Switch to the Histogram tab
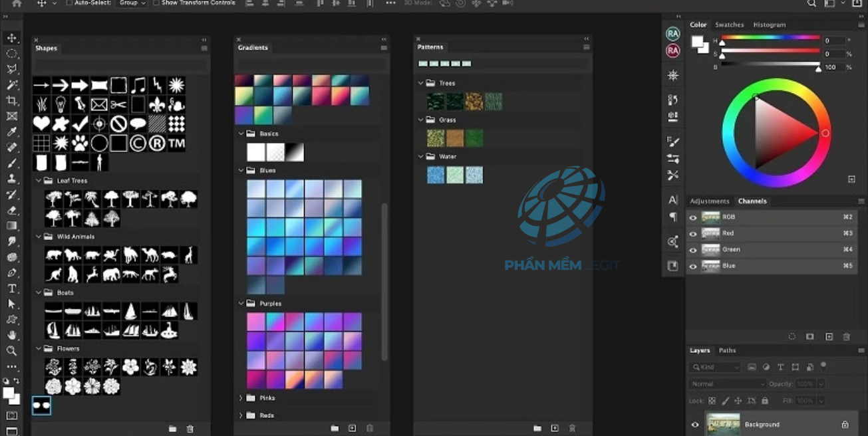 pyautogui.click(x=770, y=25)
